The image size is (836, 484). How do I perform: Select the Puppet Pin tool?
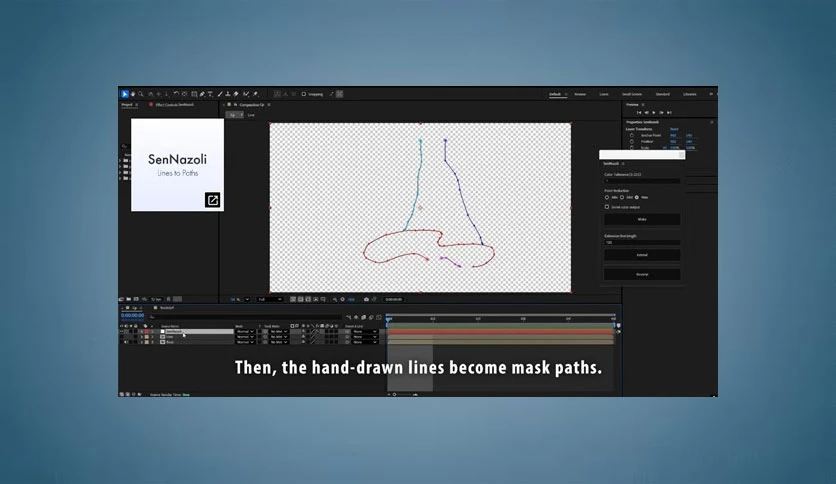click(x=255, y=94)
